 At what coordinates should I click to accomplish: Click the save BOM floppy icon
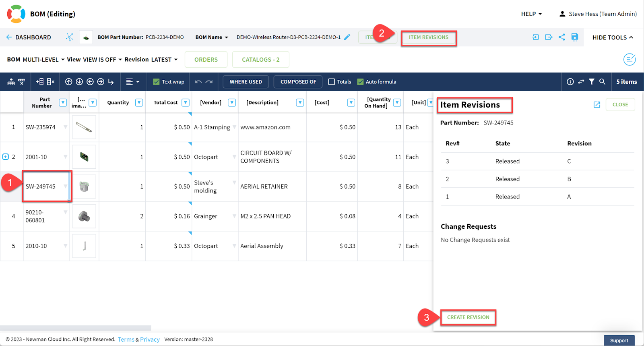[574, 37]
